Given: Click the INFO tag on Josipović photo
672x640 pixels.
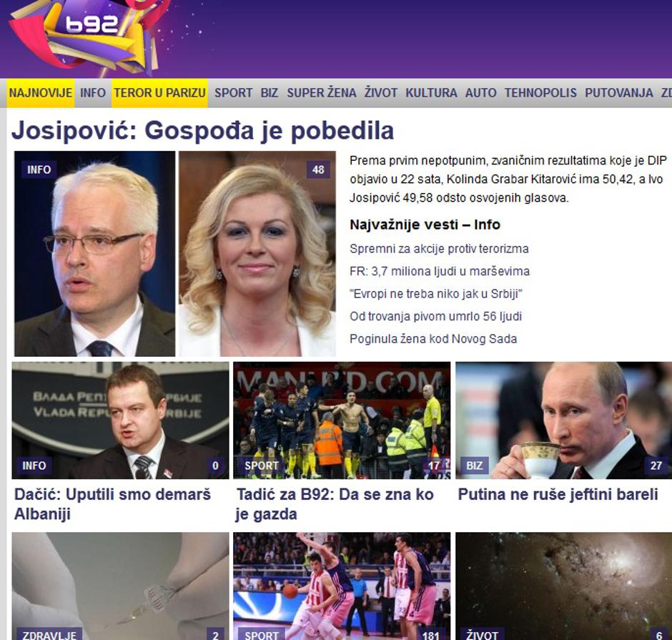Looking at the screenshot, I should pyautogui.click(x=39, y=169).
